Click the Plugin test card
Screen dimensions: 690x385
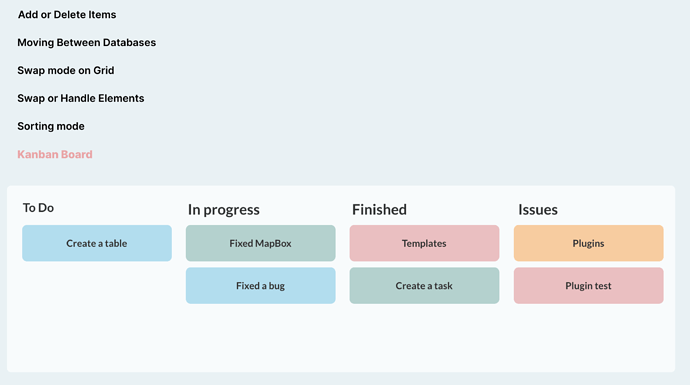pos(588,286)
